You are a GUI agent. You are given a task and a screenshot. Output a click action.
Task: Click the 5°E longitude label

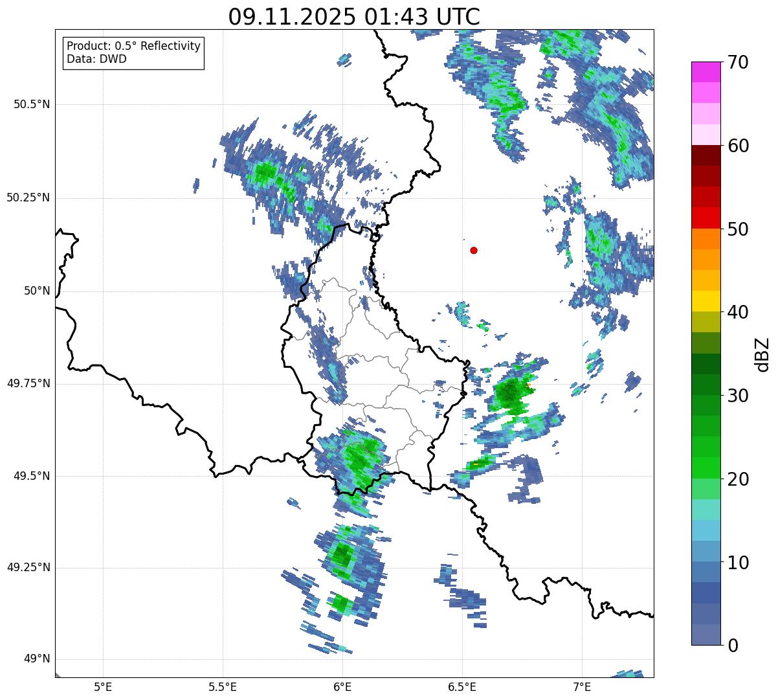click(103, 686)
